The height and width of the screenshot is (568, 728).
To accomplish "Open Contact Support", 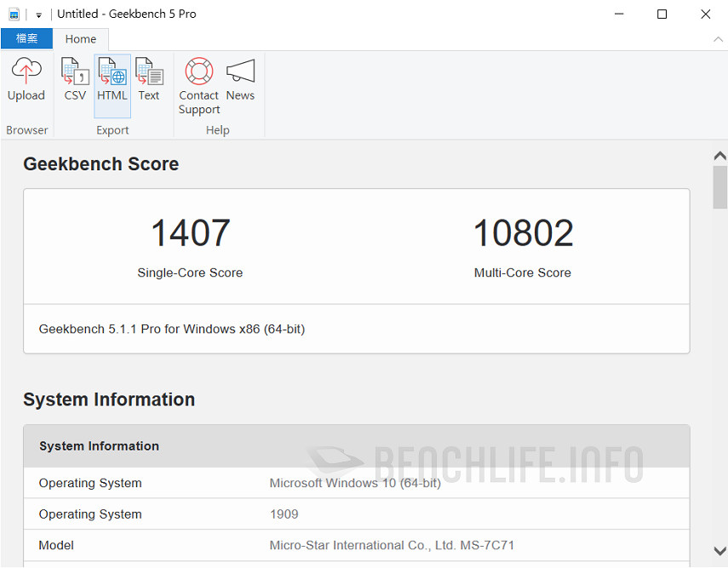I will point(198,81).
